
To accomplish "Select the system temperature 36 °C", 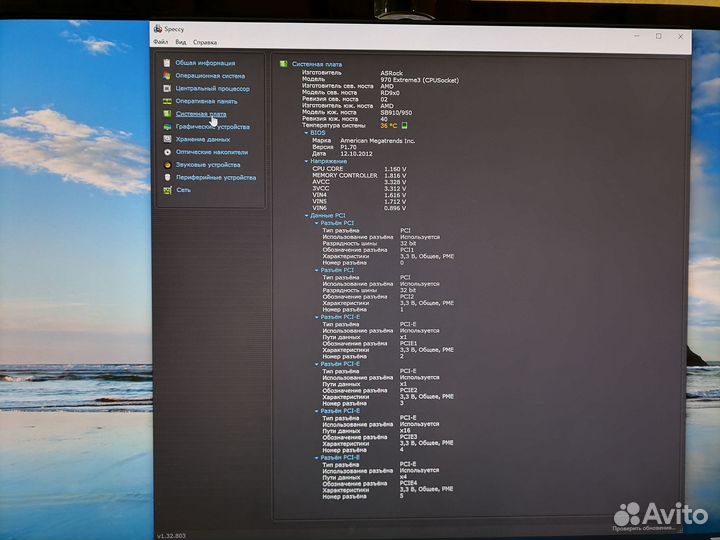I will (388, 125).
